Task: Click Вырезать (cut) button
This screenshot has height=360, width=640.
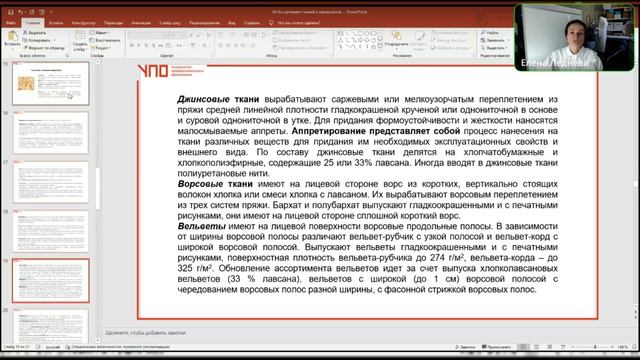Action: click(34, 33)
